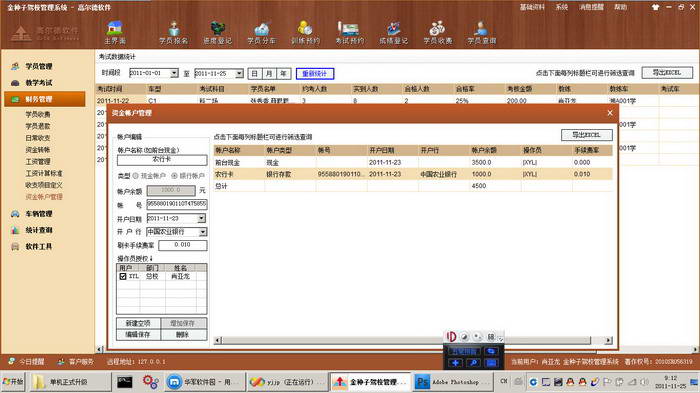Toggle the XYL operator checkbox
700x393 pixels.
[x=123, y=276]
